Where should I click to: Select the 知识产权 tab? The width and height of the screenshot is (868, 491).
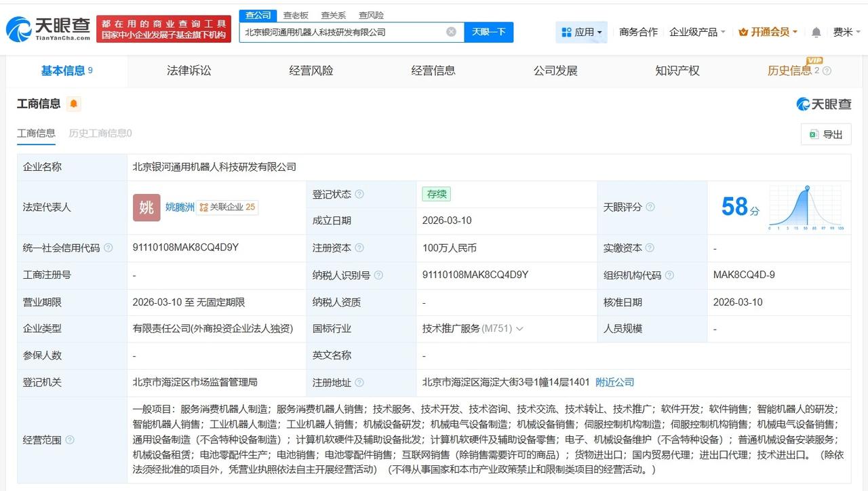point(677,70)
